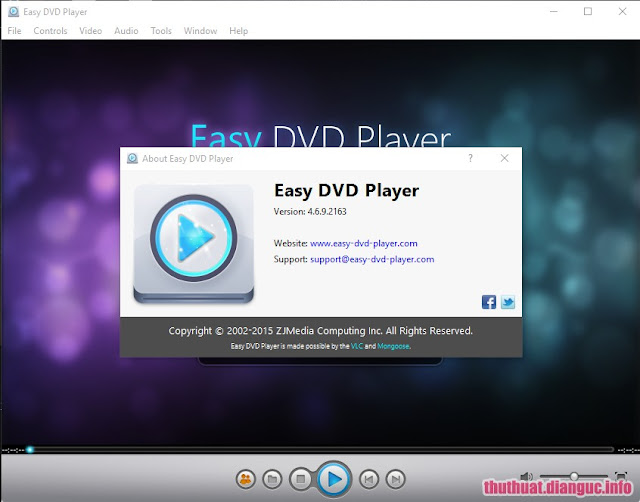Viewport: 640px width, 502px height.
Task: Open the VLC credit link
Action: point(357,346)
